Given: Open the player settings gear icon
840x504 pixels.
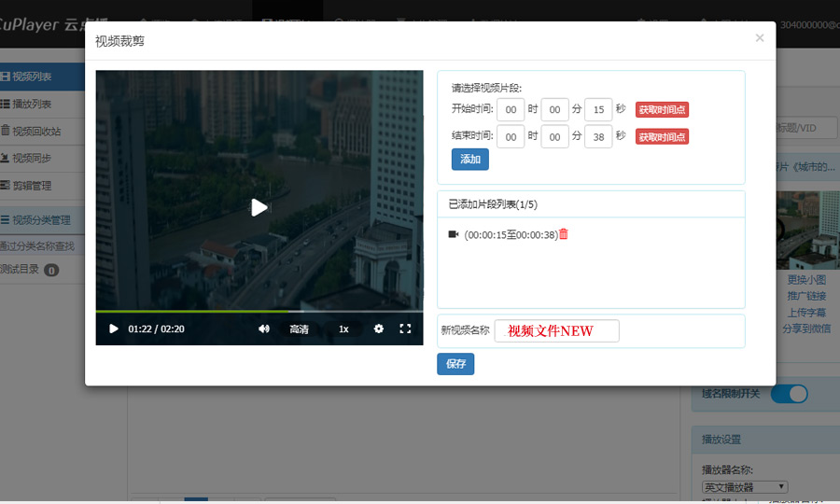Looking at the screenshot, I should point(379,329).
